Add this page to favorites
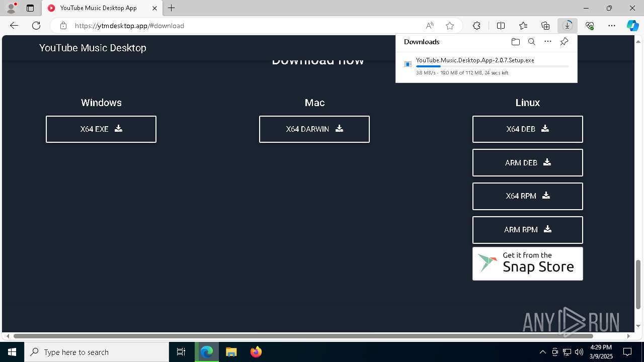Image resolution: width=644 pixels, height=362 pixels. coord(450,26)
